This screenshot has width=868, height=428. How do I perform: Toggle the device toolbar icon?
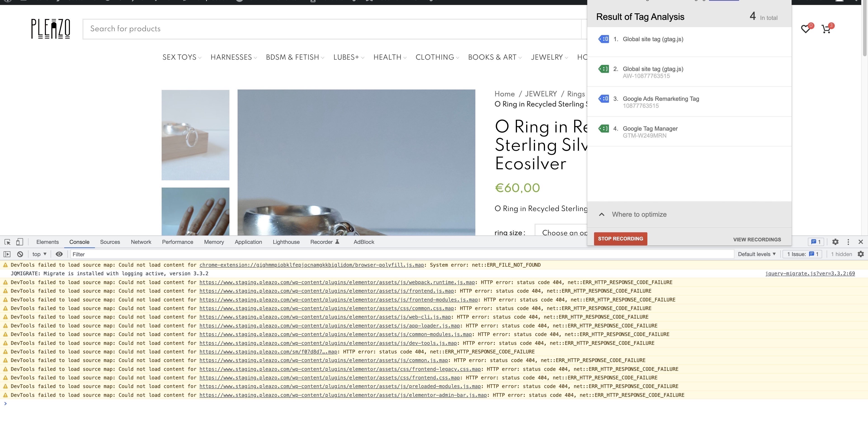pyautogui.click(x=19, y=242)
